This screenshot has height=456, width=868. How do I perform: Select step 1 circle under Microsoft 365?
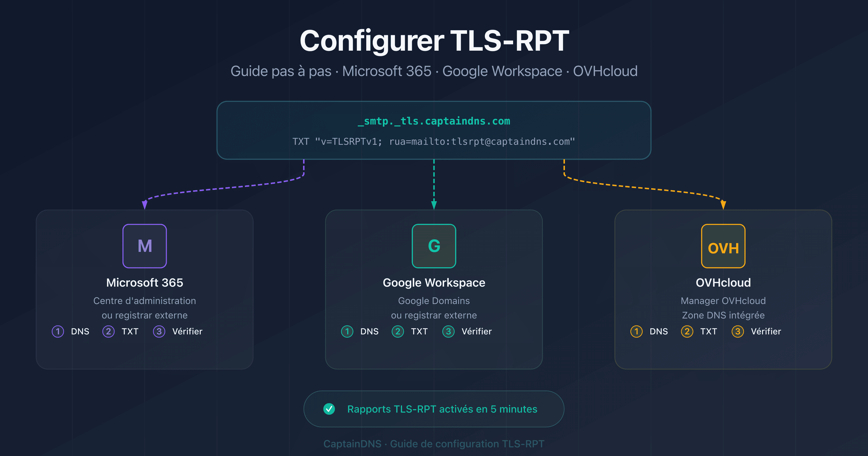click(58, 331)
